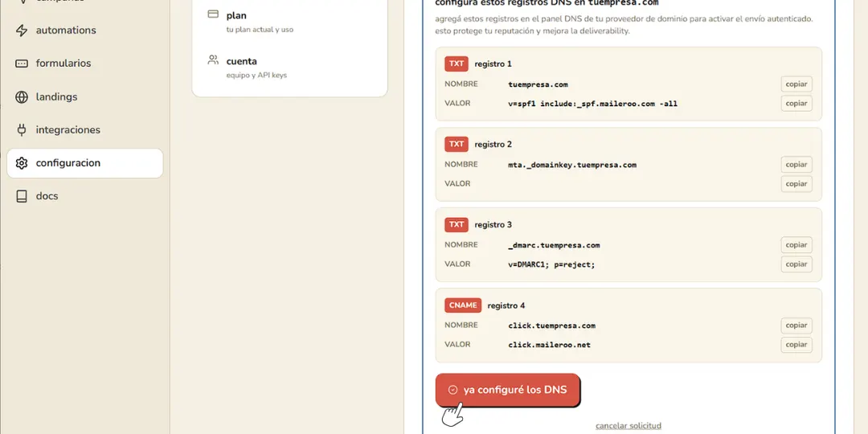Image resolution: width=868 pixels, height=434 pixels.
Task: Copy the SPF VALOR of registro 1
Action: pos(796,104)
